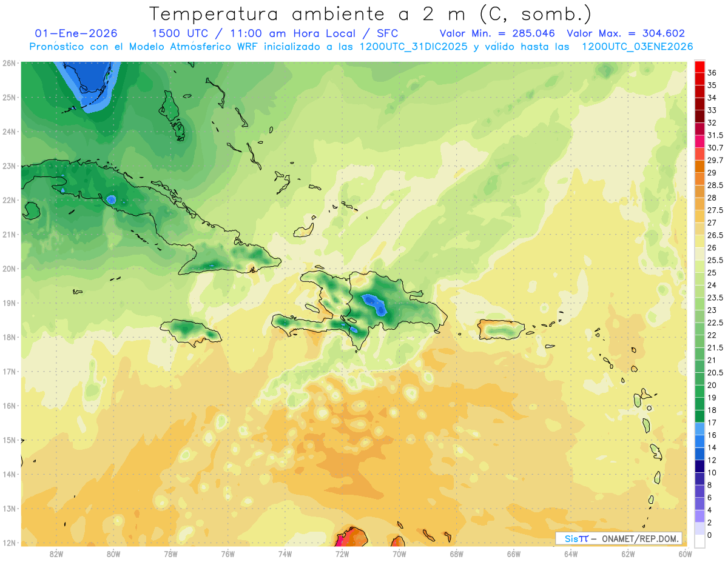728x562 pixels.
Task: Click the legend value '27.5'
Action: point(715,210)
